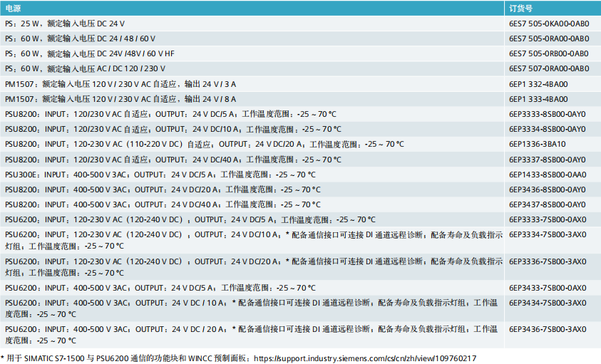Select order number 6EP1336-3BA10
The height and width of the screenshot is (364, 601).
[x=537, y=144]
